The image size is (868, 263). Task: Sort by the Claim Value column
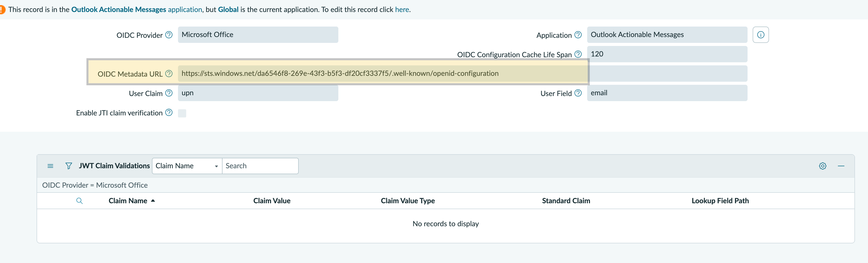(272, 201)
